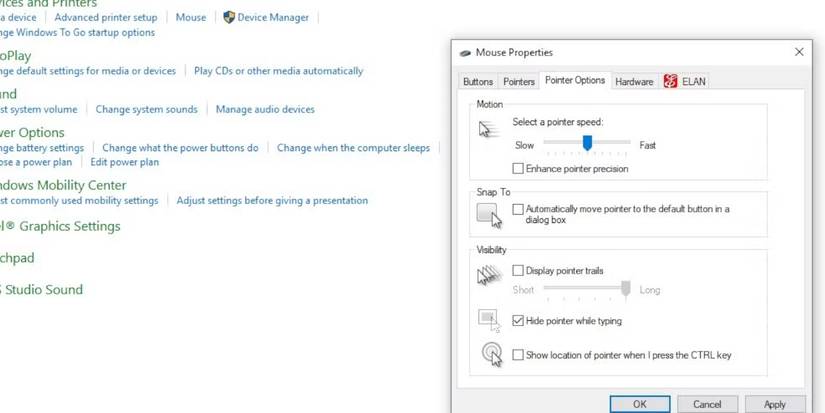Click the Snap To pointer icon

click(489, 214)
